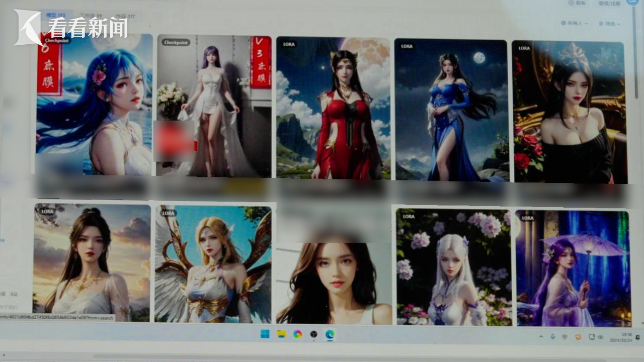
Task: Click the colorful circular app icon in taskbar
Action: coord(298,334)
